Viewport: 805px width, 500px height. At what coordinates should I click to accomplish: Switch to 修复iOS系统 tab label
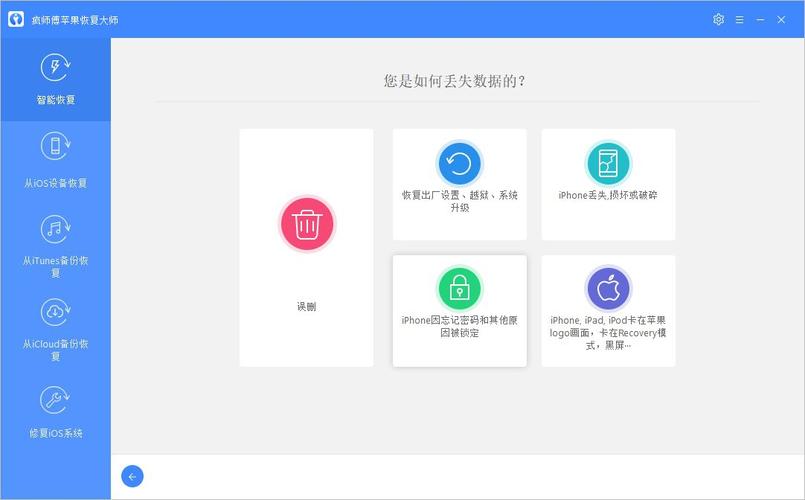55,433
